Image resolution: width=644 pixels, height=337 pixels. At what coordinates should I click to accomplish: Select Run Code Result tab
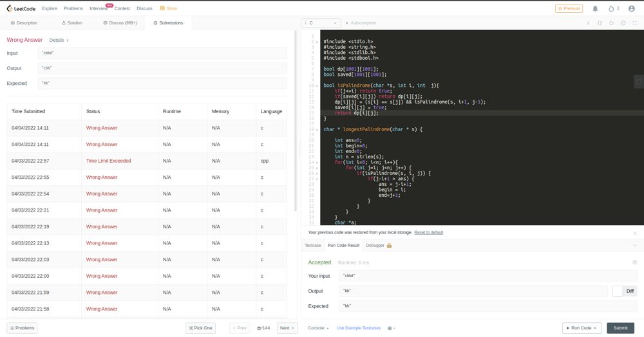click(343, 246)
